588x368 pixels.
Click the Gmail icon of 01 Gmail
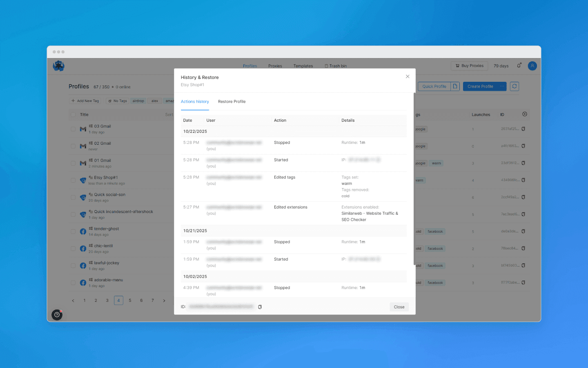(x=83, y=163)
